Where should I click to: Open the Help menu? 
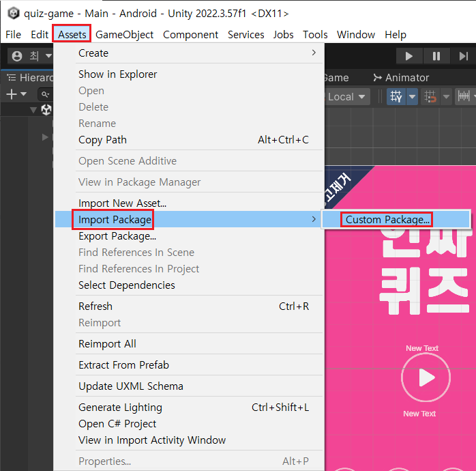[396, 35]
